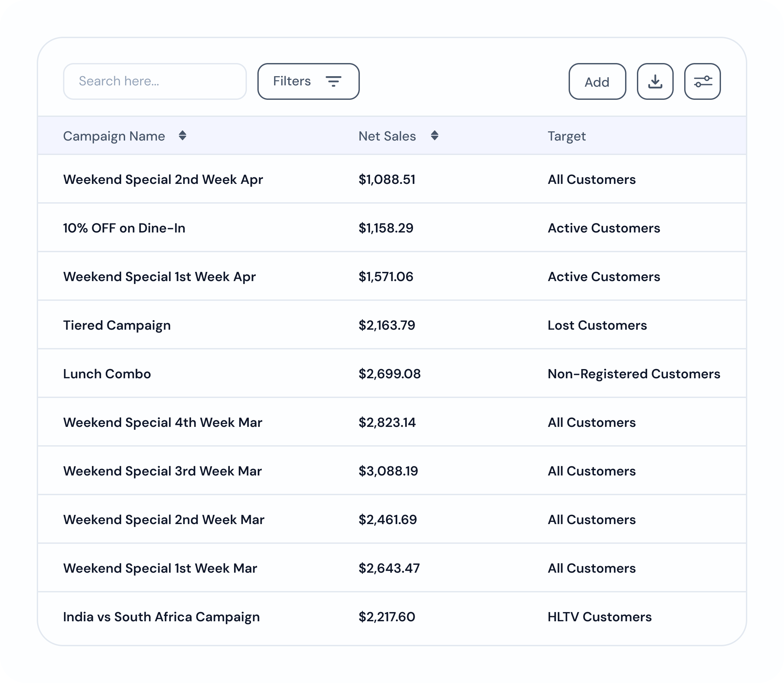Click the $2,217.60 net sales value
This screenshot has height=683, width=784.
click(387, 617)
